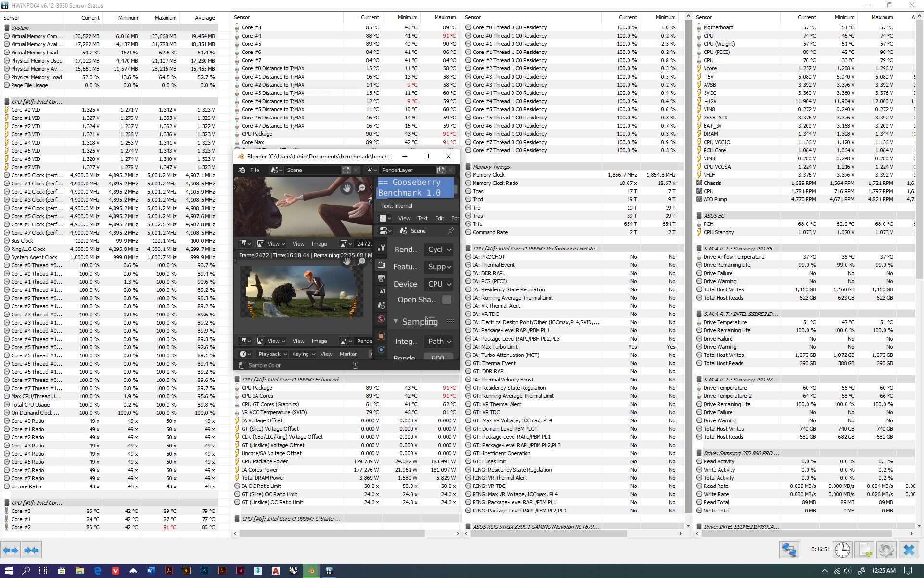Click the Blender icon in Windows taskbar
This screenshot has height=578, width=924.
tap(311, 571)
